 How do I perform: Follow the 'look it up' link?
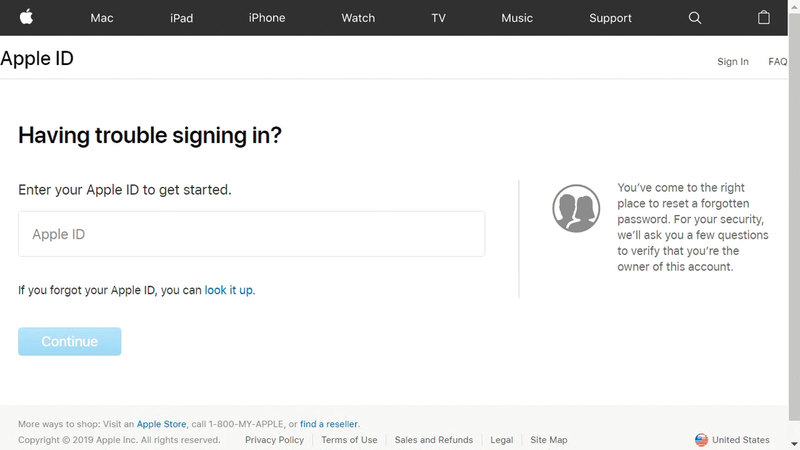click(229, 290)
